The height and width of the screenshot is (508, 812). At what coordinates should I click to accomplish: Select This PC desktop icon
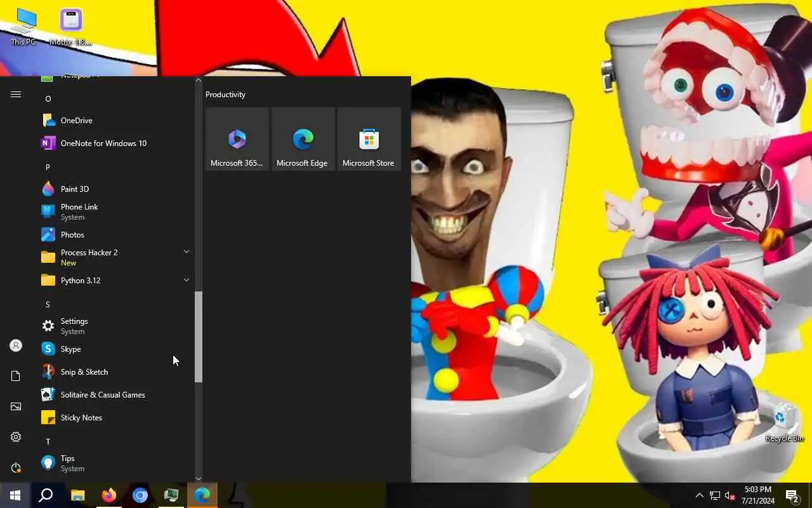pos(24,27)
